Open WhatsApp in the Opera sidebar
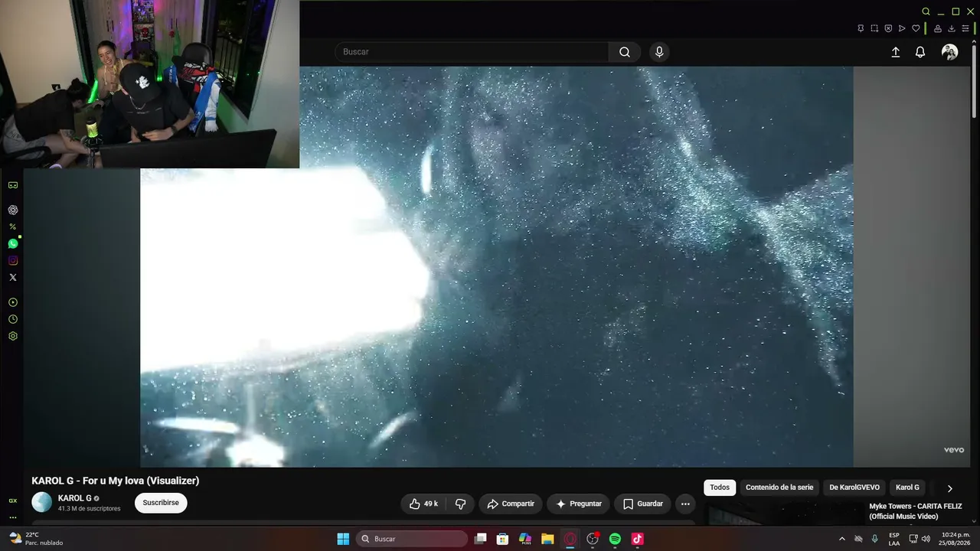Image resolution: width=980 pixels, height=551 pixels. pos(13,243)
